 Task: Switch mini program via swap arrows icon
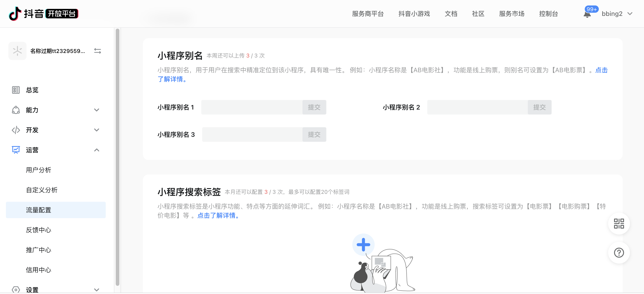click(98, 51)
